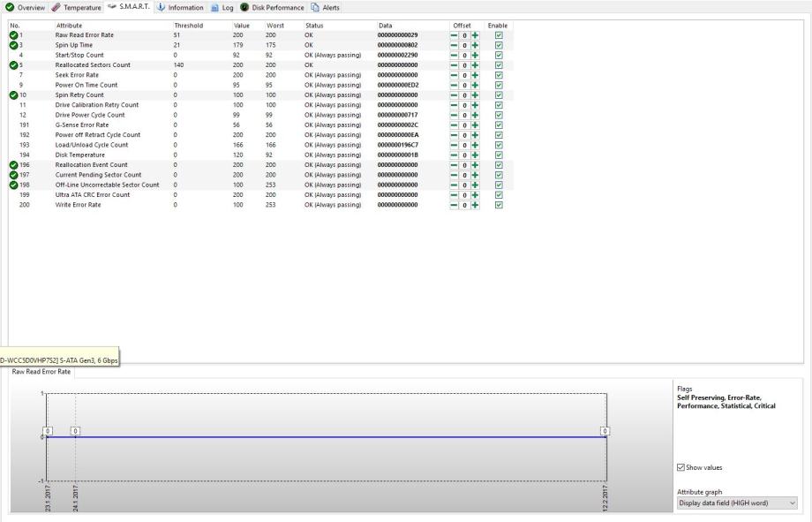This screenshot has width=812, height=522.
Task: Increase offset for Seek Error Rate
Action: 475,75
